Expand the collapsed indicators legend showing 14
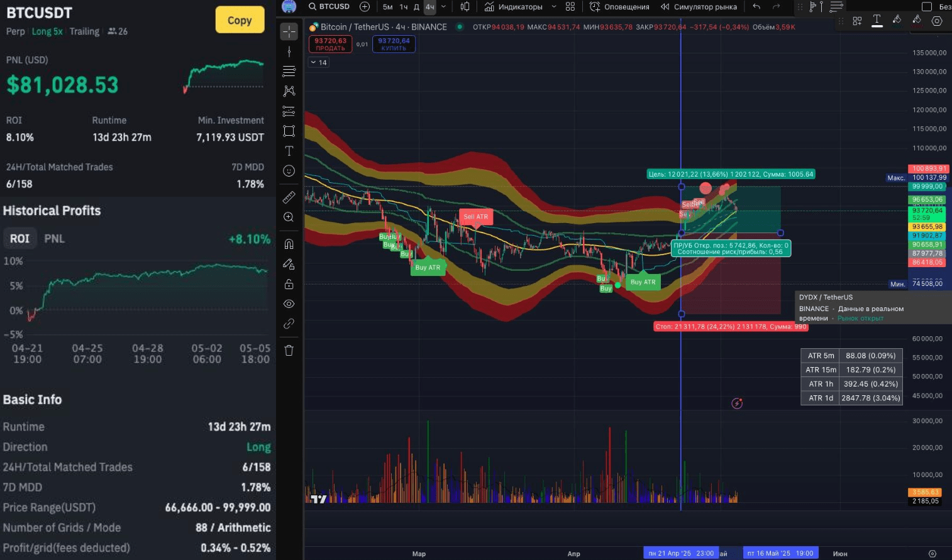This screenshot has height=560, width=952. 319,63
